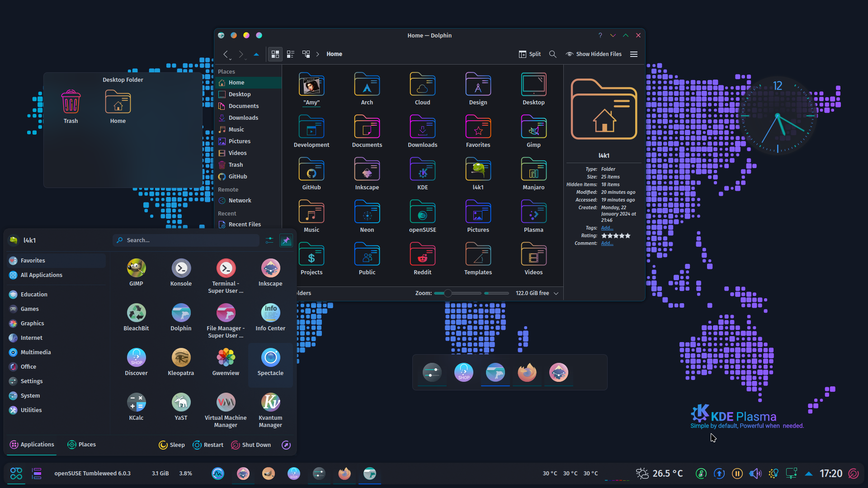Toggle the pin on the application menu
The height and width of the screenshot is (488, 868).
[x=286, y=240]
